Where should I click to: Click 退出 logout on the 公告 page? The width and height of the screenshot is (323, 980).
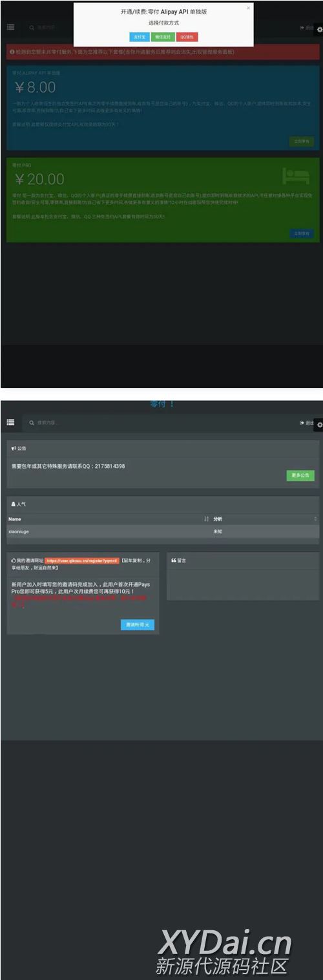click(x=306, y=423)
